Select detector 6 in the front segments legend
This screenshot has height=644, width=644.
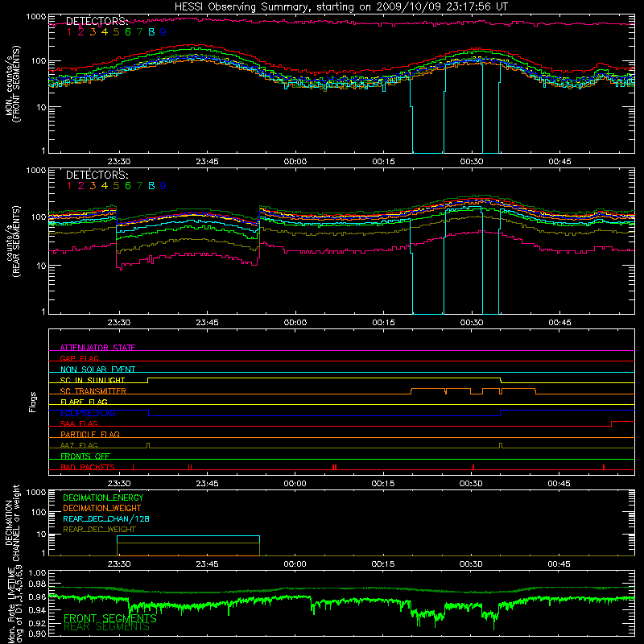pos(128,32)
